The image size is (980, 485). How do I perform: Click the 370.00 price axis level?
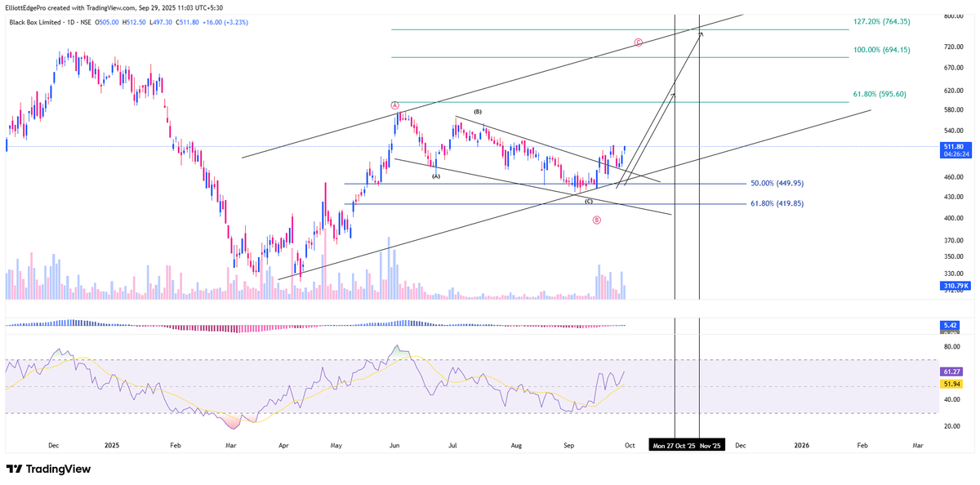pos(954,240)
